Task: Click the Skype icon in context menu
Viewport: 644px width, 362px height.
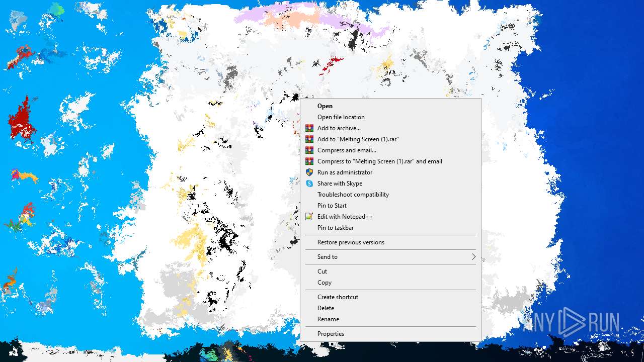Action: pos(309,184)
